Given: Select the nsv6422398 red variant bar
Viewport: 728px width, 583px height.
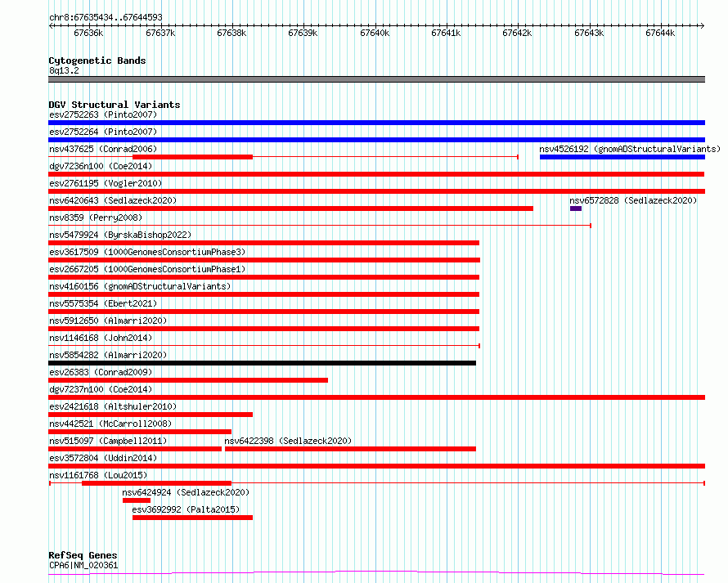Looking at the screenshot, I should [351, 449].
